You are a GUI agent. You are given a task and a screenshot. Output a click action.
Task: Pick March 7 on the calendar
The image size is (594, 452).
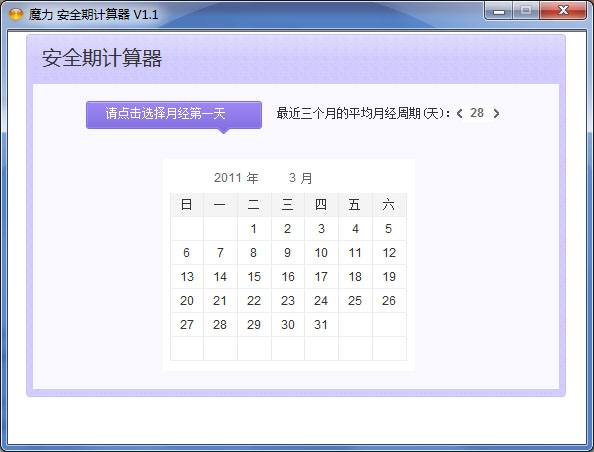pyautogui.click(x=220, y=253)
